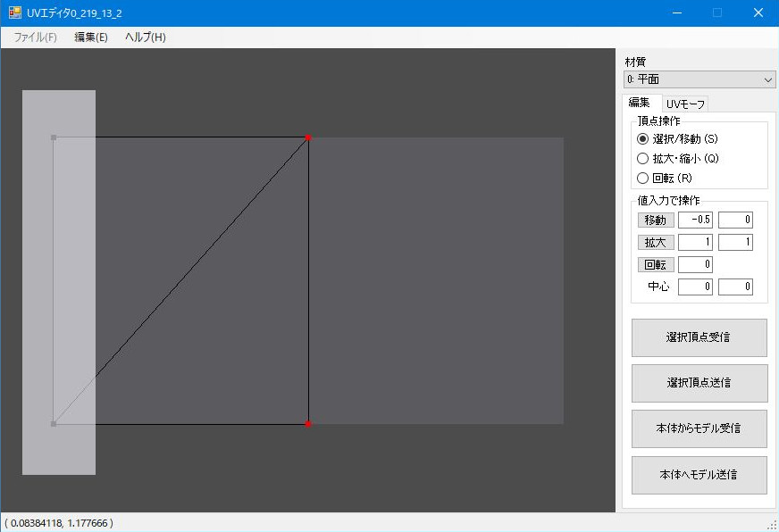This screenshot has height=532, width=779.
Task: Minimize the UV Editor window
Action: point(676,12)
